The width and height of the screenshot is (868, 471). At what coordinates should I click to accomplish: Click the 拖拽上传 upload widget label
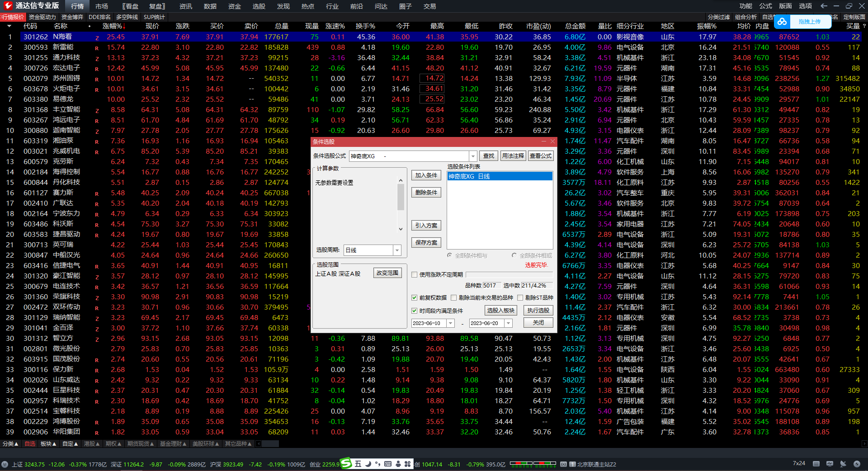pyautogui.click(x=810, y=22)
